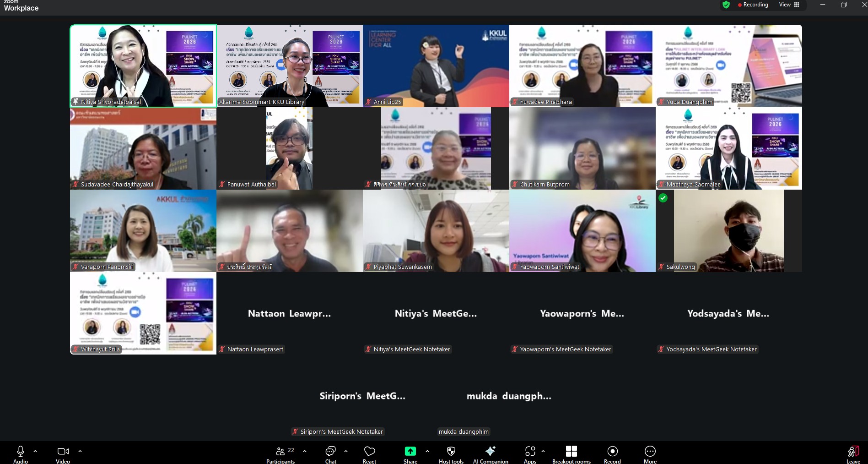Screen dimensions: 868x464
Task: Open the Apps menu
Action: [x=530, y=453]
